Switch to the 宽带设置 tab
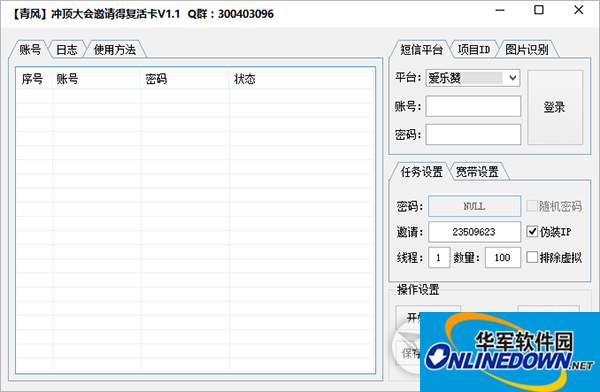The width and height of the screenshot is (600, 392). pos(477,172)
